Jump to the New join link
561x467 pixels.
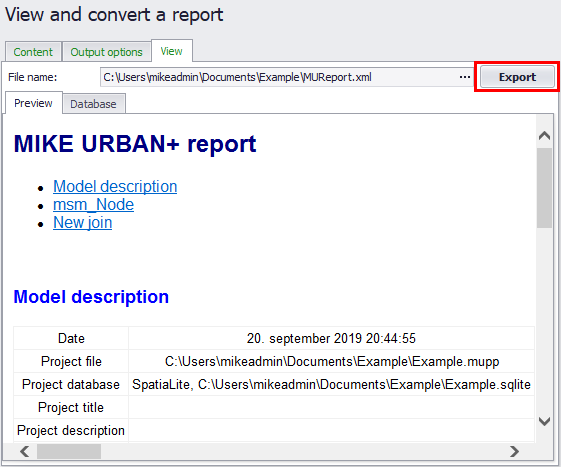click(83, 223)
